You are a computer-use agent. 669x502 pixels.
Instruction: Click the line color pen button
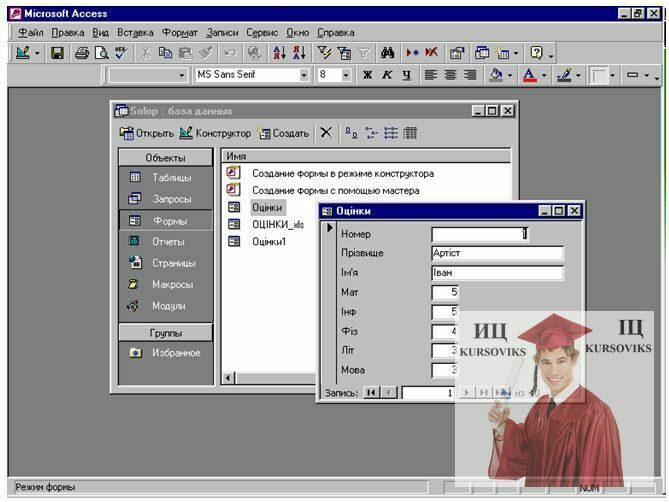[x=564, y=75]
